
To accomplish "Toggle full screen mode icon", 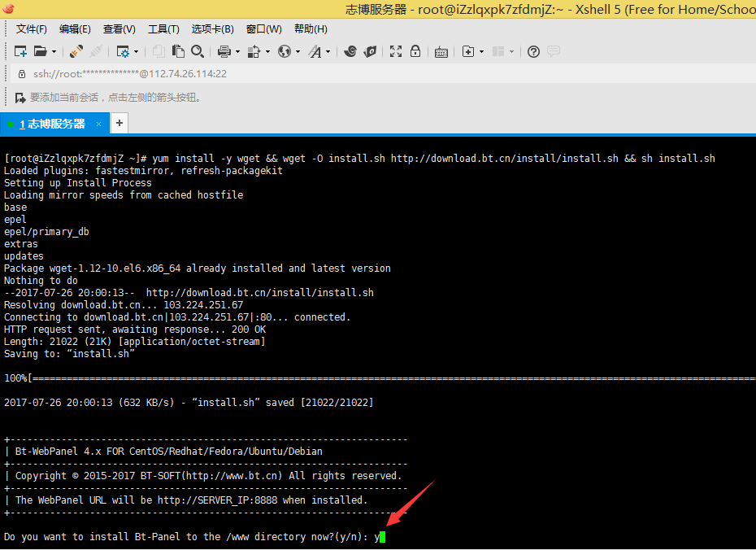I will (396, 51).
